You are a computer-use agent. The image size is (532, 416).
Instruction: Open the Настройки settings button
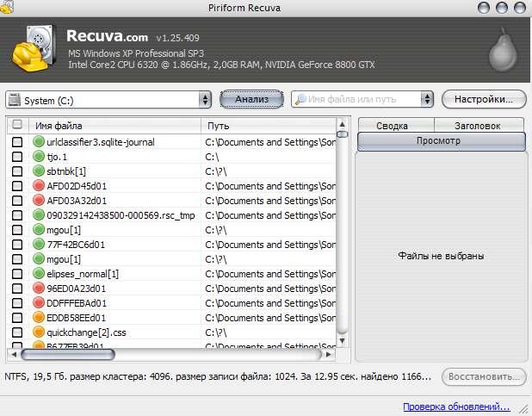pyautogui.click(x=483, y=99)
